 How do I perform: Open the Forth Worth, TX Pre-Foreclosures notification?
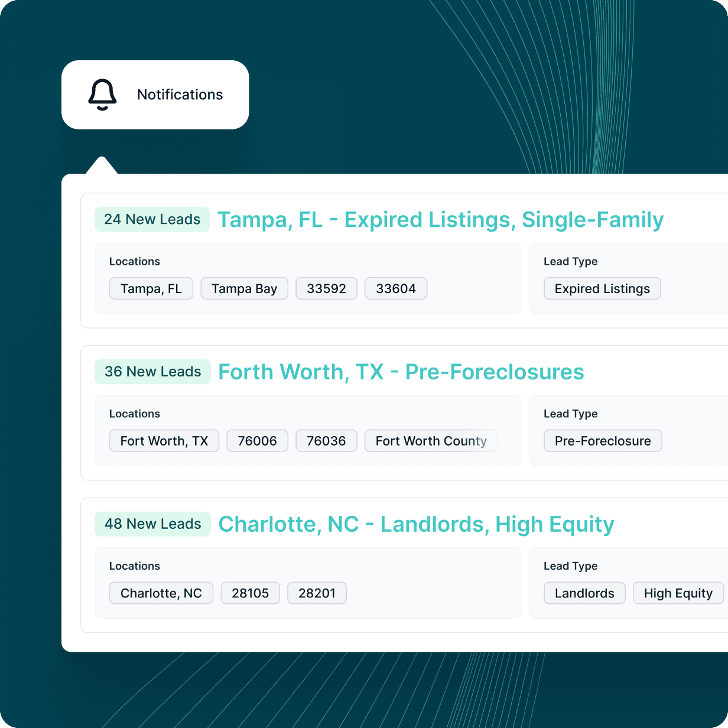[x=401, y=372]
